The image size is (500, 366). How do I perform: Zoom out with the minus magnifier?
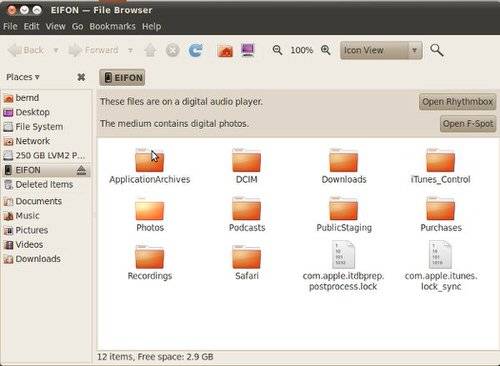coord(277,50)
